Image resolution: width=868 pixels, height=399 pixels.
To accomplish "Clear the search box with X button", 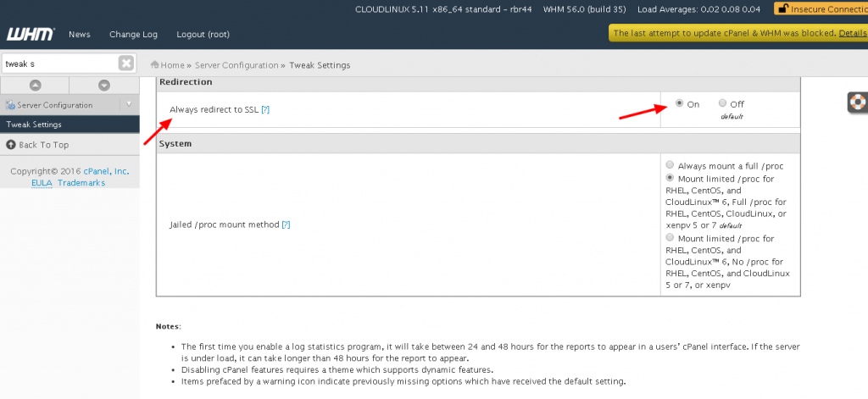I will click(126, 64).
